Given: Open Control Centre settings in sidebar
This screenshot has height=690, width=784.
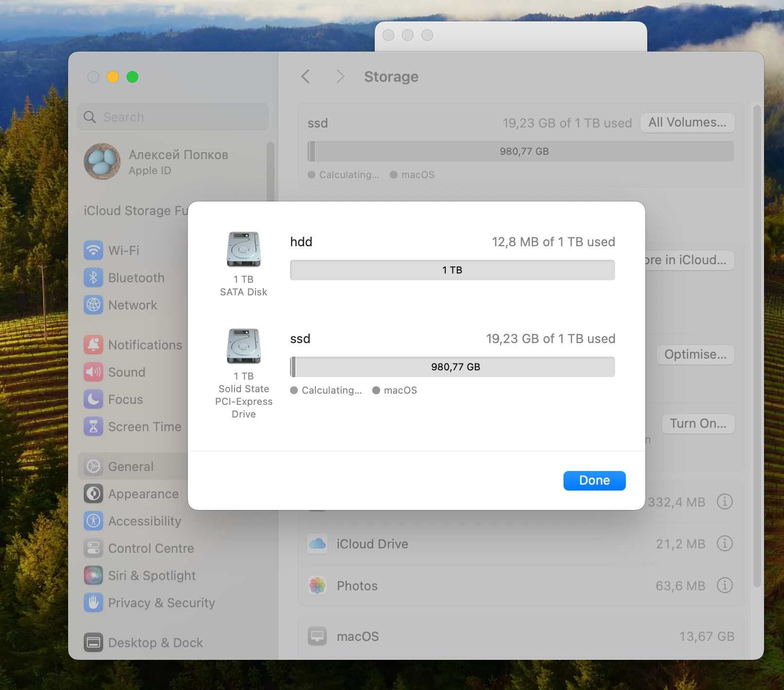Looking at the screenshot, I should pyautogui.click(x=138, y=548).
